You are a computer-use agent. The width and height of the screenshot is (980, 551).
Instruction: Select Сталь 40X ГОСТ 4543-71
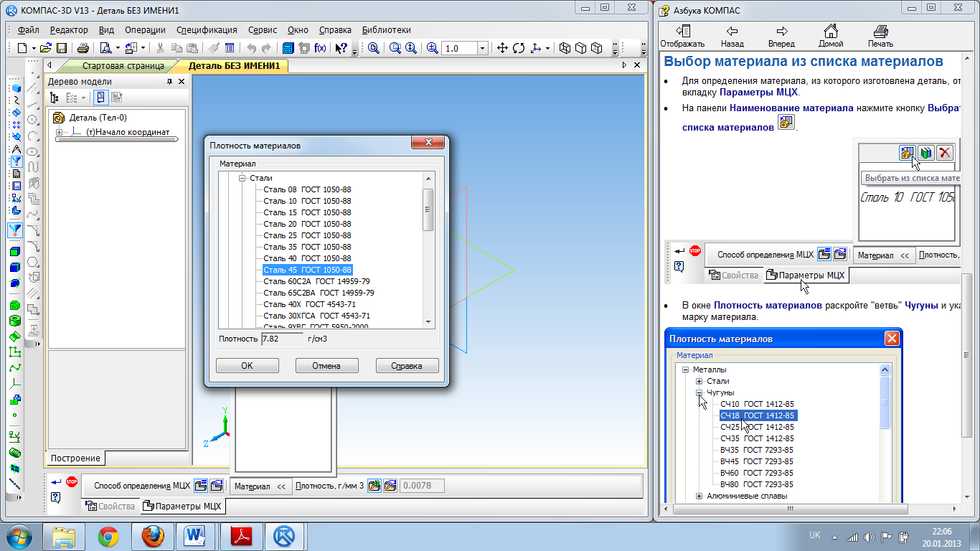click(309, 304)
